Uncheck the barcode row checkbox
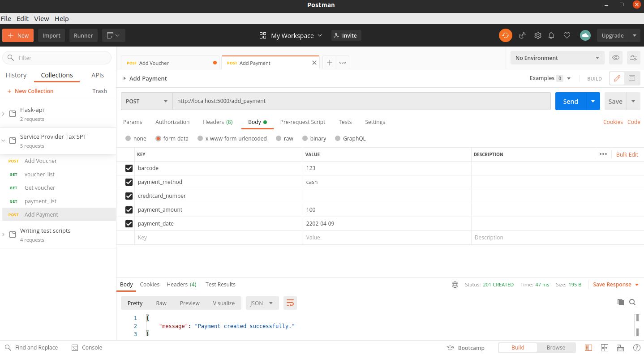The image size is (644, 354). pos(129,168)
